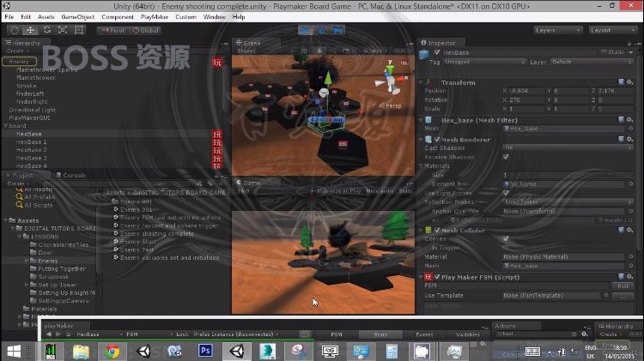This screenshot has height=361, width=644.
Task: Click the HexBase cube icon in Inspector
Action: [424, 54]
